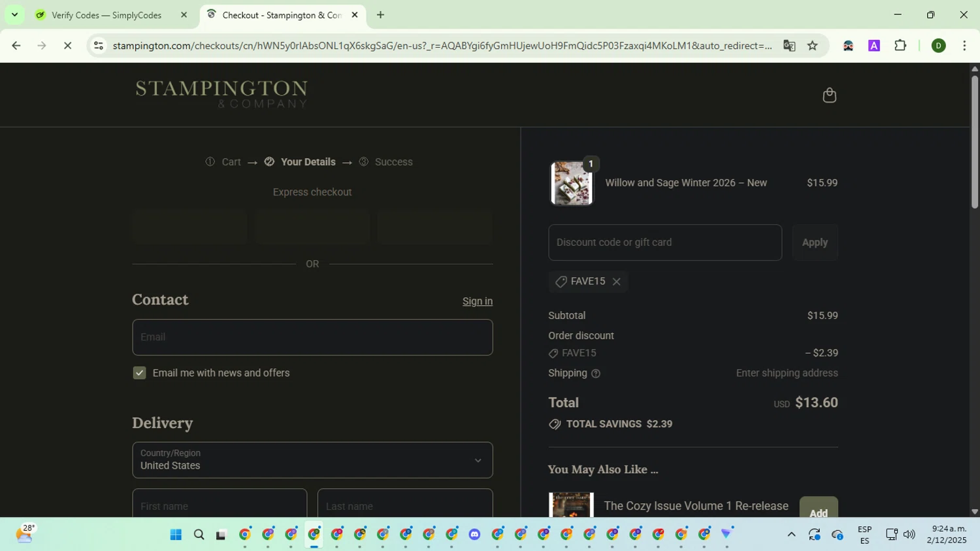The height and width of the screenshot is (551, 980).
Task: Open Windows taskbar search
Action: (x=199, y=535)
